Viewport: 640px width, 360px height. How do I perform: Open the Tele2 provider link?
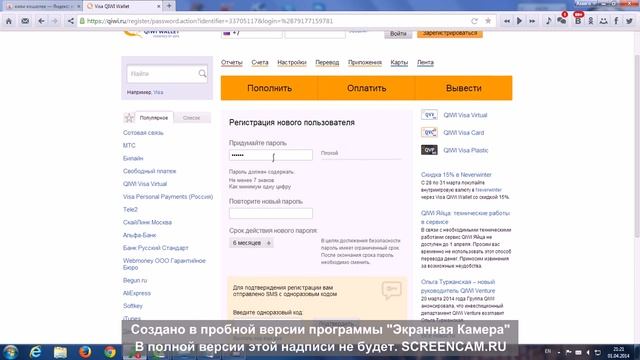tap(130, 209)
